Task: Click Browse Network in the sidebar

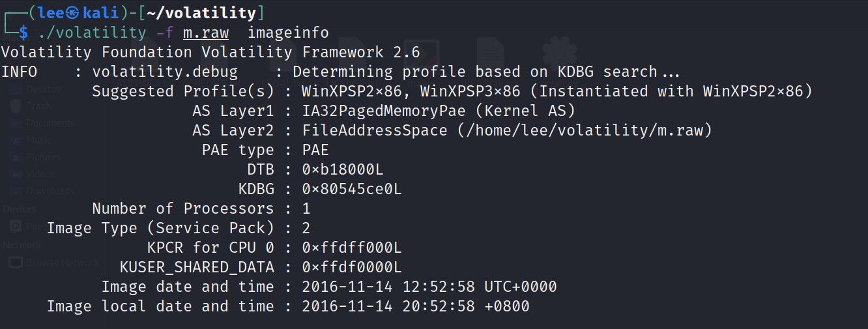Action: (62, 263)
